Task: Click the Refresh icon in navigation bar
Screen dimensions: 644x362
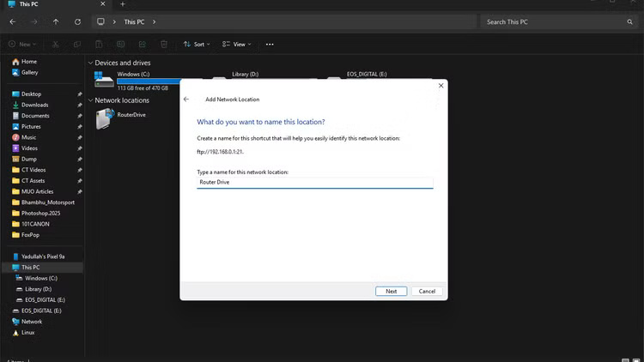Action: [x=78, y=21]
